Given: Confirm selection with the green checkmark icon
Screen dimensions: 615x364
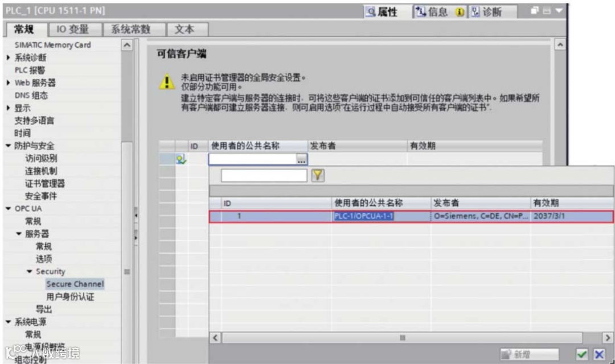Looking at the screenshot, I should pos(581,354).
